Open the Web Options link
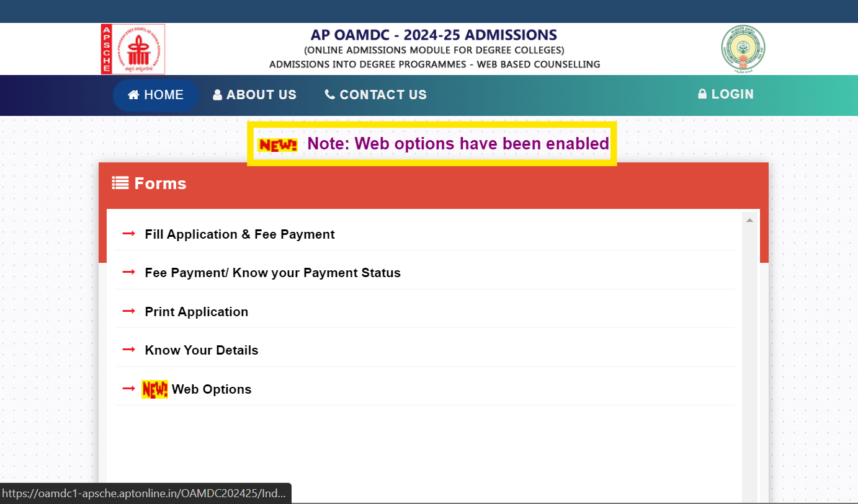858x504 pixels. click(x=212, y=389)
